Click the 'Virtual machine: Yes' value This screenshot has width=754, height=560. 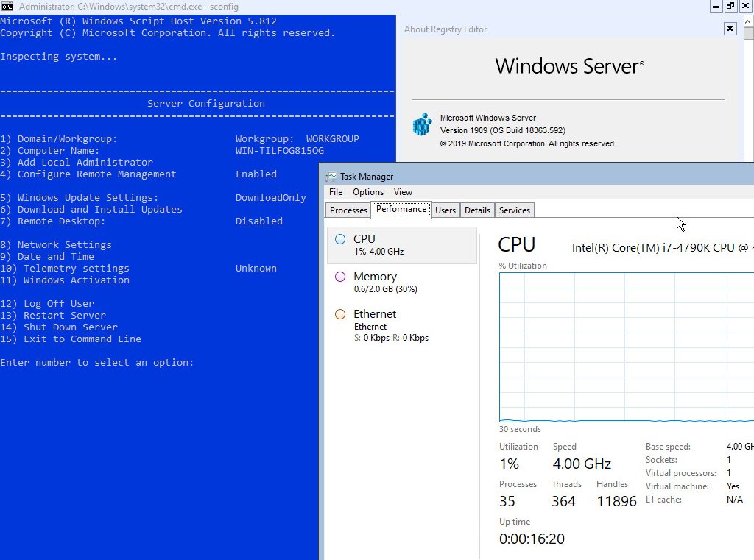point(733,486)
